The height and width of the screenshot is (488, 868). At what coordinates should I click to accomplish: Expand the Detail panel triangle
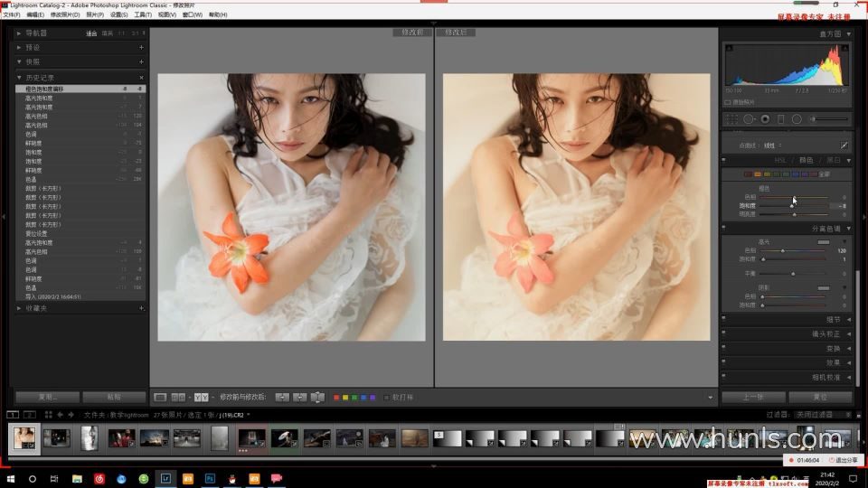tap(849, 319)
